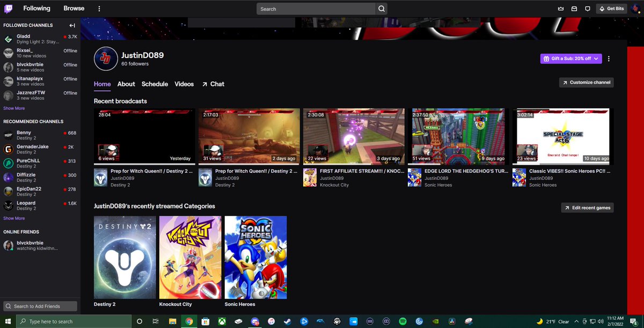
Task: Play the 2:30:08 Knockout City broadcast
Action: pos(354,136)
